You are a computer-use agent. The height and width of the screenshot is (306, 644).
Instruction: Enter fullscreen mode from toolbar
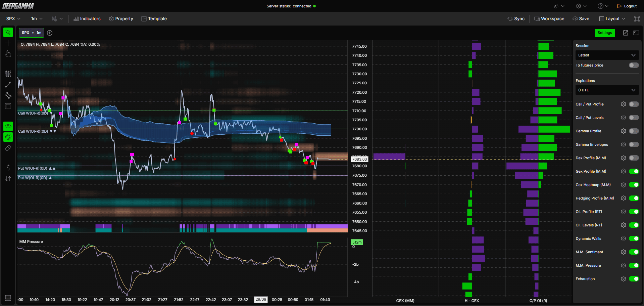(637, 19)
